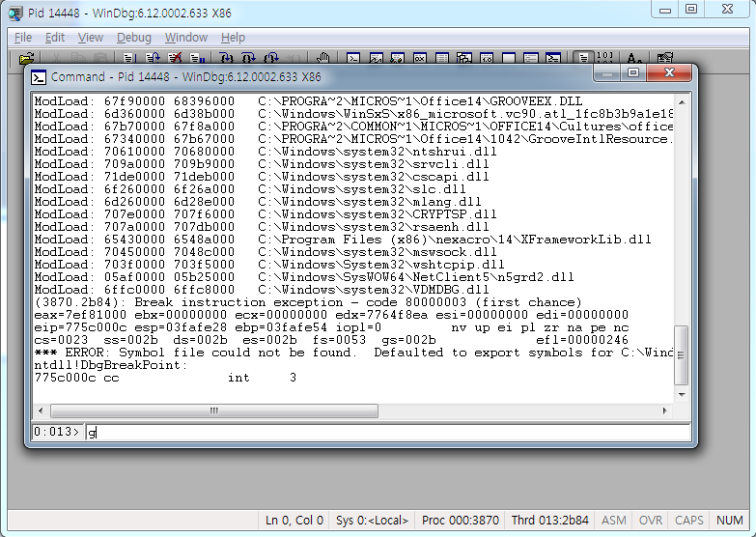Click the ASM status bar indicator
This screenshot has height=537, width=756.
614,521
